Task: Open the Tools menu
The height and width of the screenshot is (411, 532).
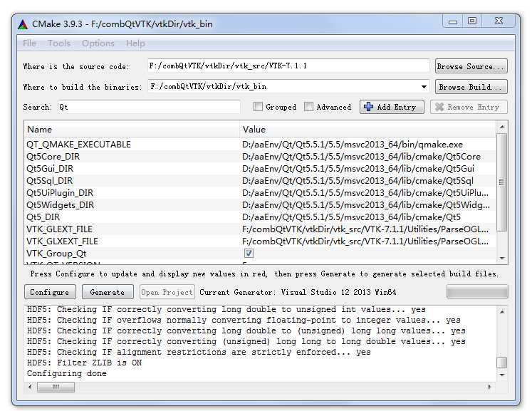Action: (x=58, y=43)
